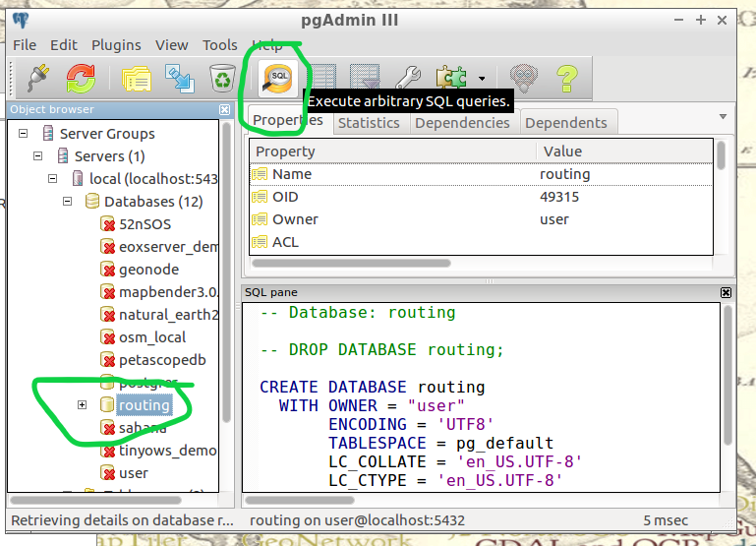Close the SQL pane
The height and width of the screenshot is (546, 756).
tap(726, 292)
